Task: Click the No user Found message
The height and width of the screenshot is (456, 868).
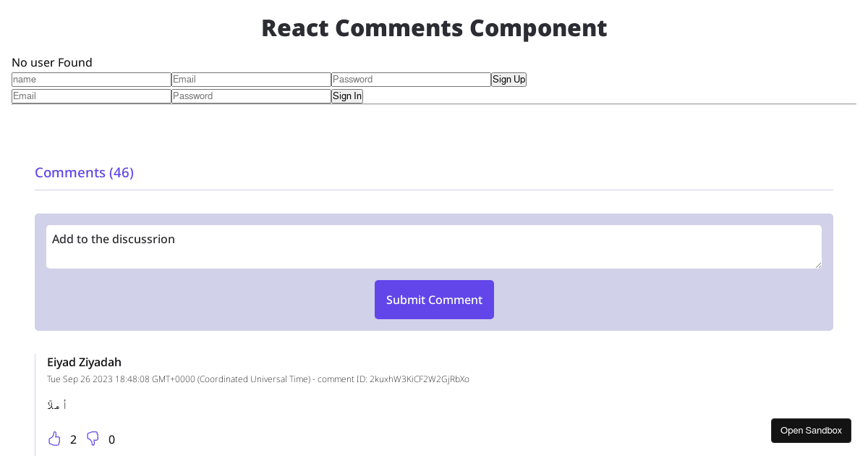Action: (x=52, y=62)
